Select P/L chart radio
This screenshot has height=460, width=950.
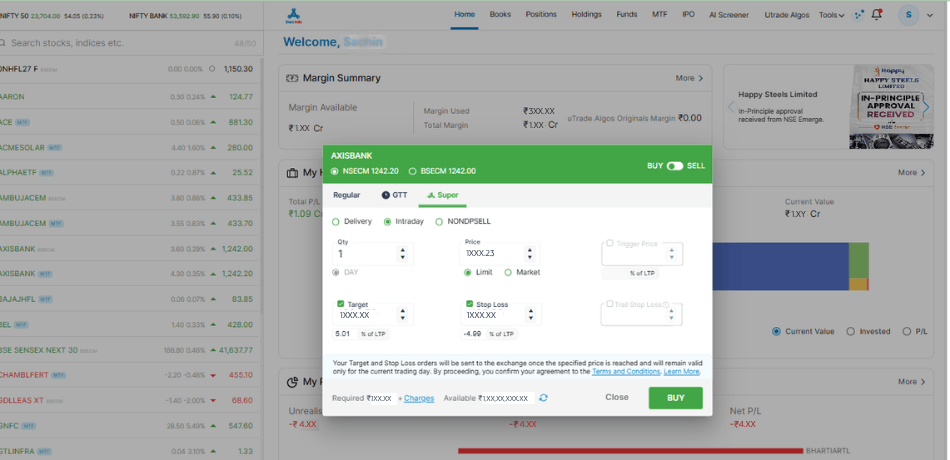pyautogui.click(x=907, y=332)
